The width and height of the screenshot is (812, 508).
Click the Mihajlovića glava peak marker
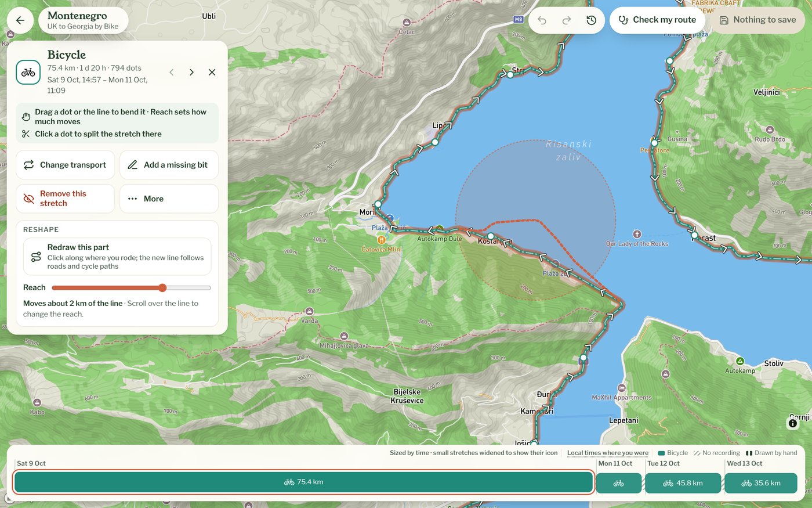(344, 336)
